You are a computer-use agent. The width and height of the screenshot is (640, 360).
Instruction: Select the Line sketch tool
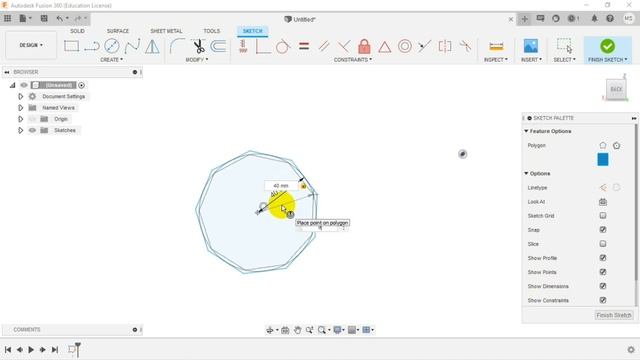point(92,46)
